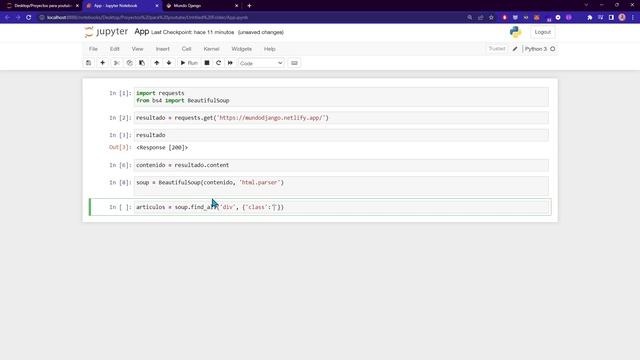This screenshot has width=640, height=360.
Task: Restart kernel and run all cells icon
Action: (x=230, y=63)
